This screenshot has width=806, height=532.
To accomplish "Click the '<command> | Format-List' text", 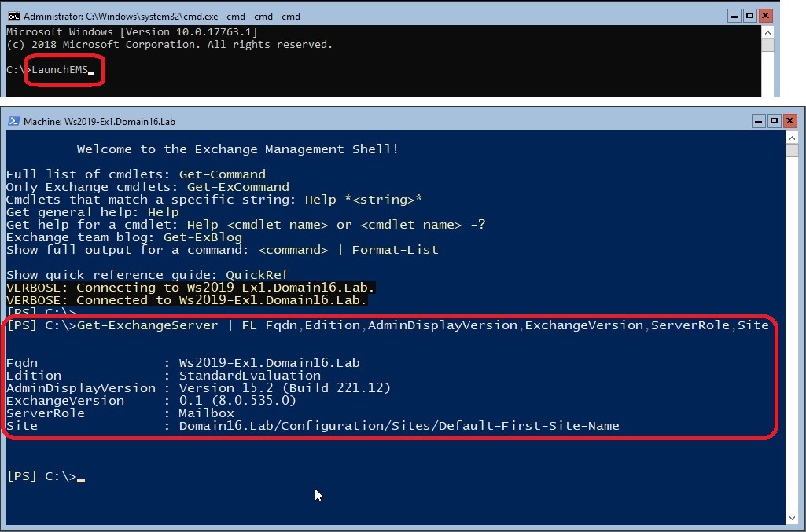I will pyautogui.click(x=348, y=250).
